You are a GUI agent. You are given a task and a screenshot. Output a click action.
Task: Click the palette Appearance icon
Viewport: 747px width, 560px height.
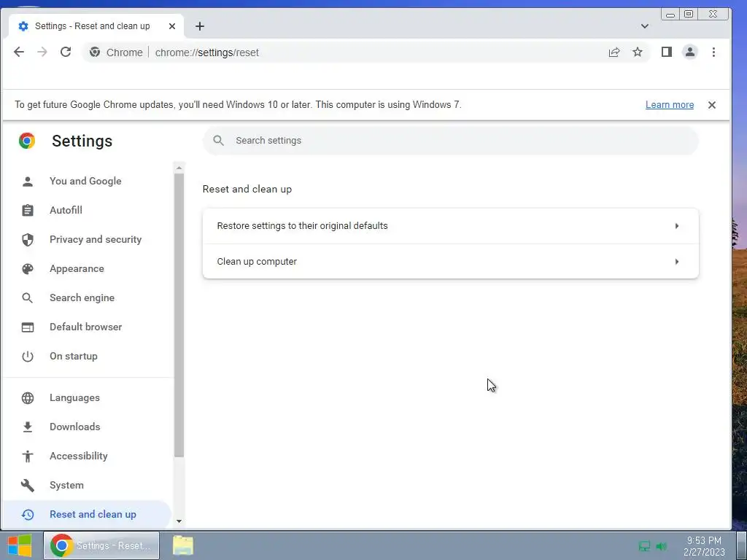pyautogui.click(x=28, y=268)
